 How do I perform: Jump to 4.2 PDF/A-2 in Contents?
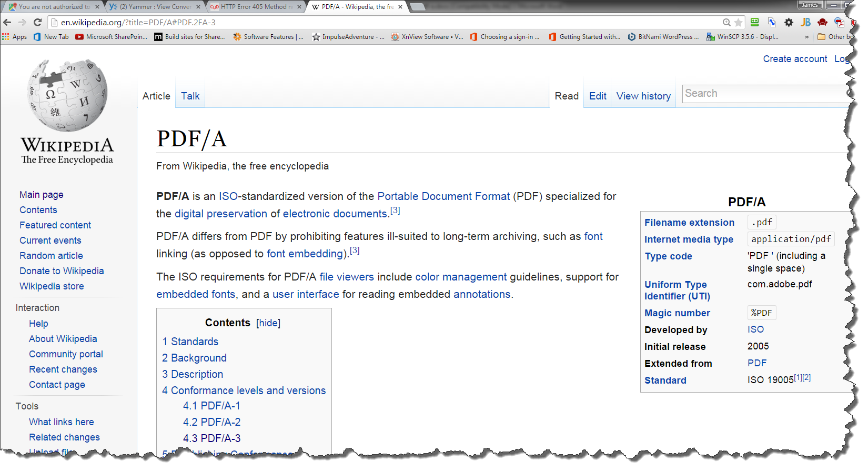click(x=211, y=422)
